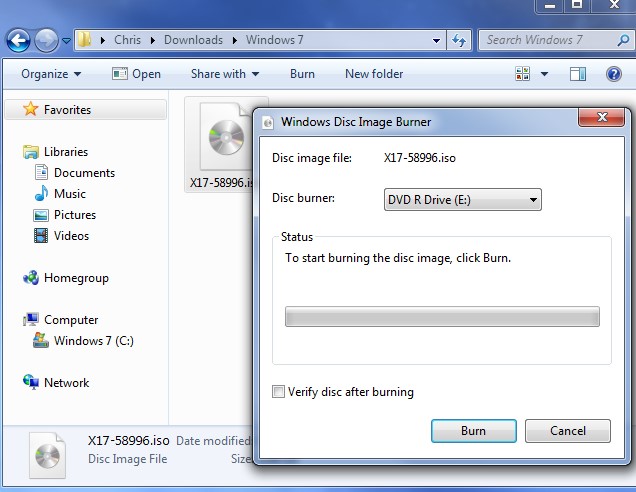This screenshot has height=492, width=636.
Task: Maximize the Explorer window
Action: pos(576,6)
